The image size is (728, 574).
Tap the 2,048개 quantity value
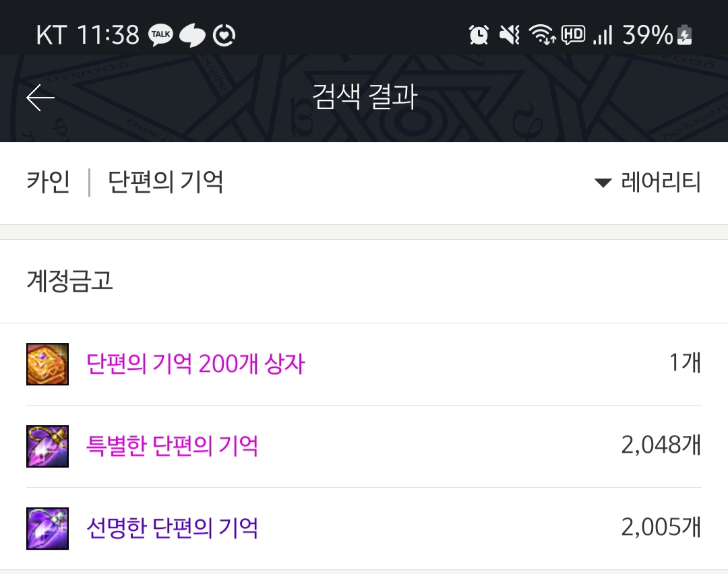point(661,445)
